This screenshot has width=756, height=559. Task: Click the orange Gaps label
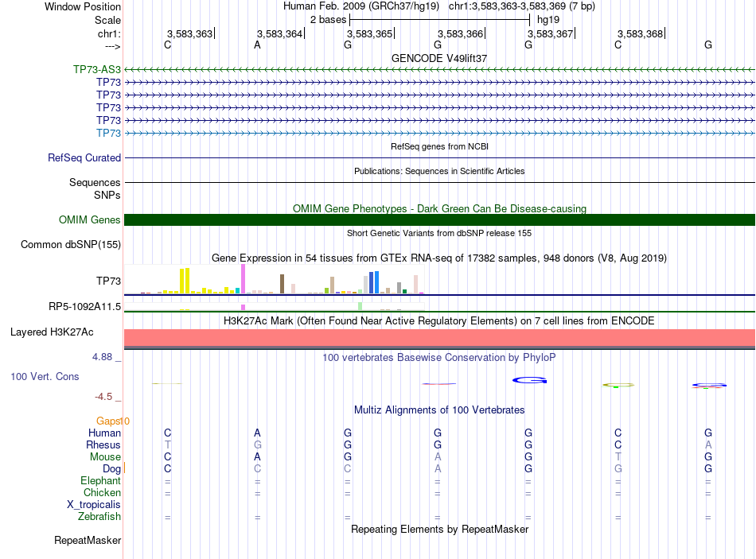110,421
